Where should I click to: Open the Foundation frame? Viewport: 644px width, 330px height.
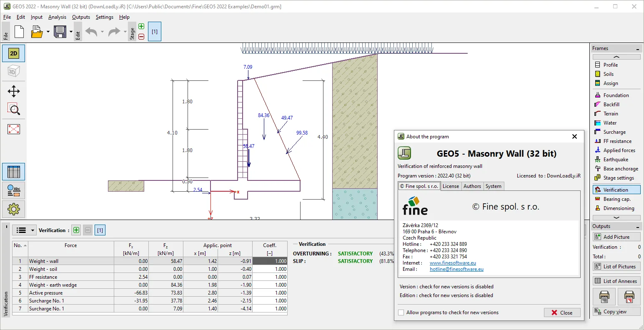[x=616, y=95]
